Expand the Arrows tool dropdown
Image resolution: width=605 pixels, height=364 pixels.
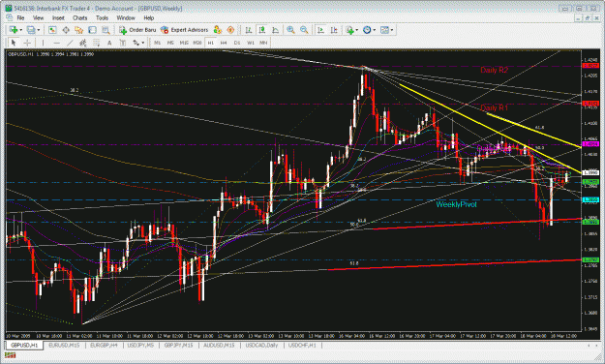click(x=143, y=43)
